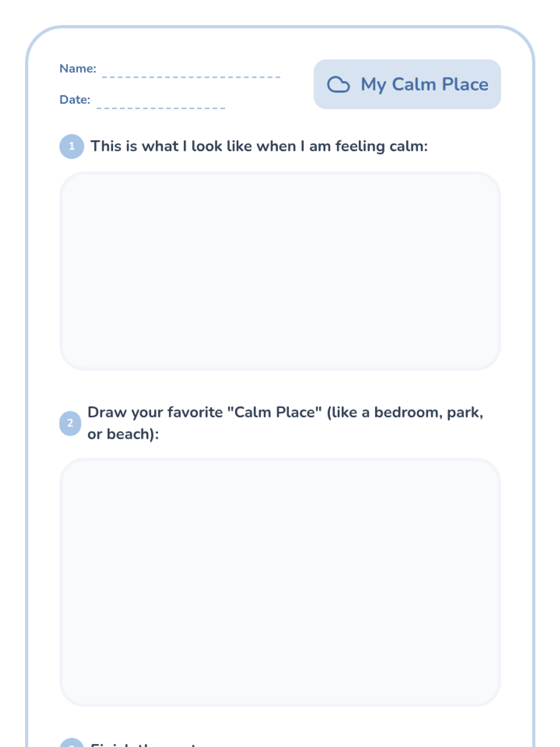This screenshot has height=747, width=560.
Task: Click the number 1 circle badge
Action: pos(71,146)
